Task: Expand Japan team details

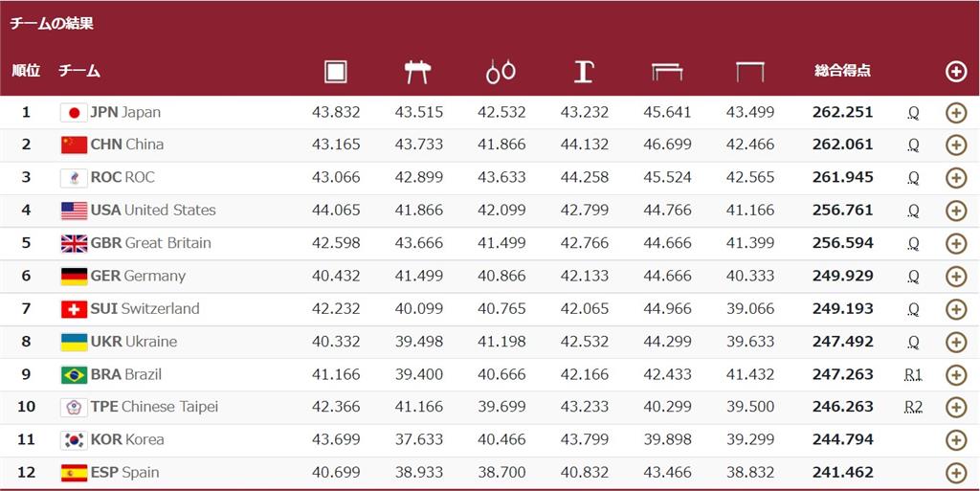Action: tap(956, 113)
